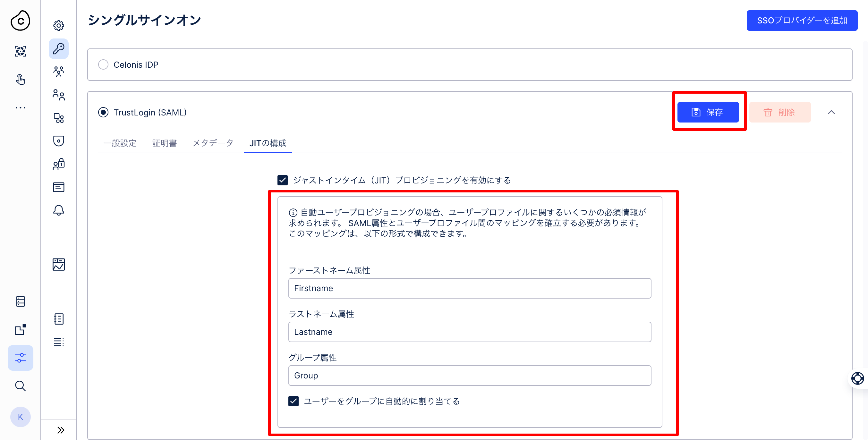Image resolution: width=868 pixels, height=440 pixels.
Task: Open the メタデータ tab
Action: [x=213, y=143]
